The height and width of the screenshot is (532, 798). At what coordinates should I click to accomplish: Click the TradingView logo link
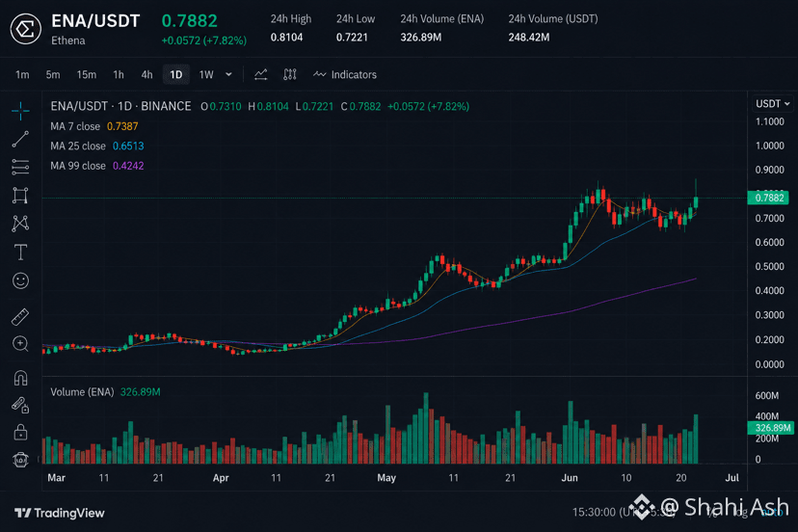point(59,513)
